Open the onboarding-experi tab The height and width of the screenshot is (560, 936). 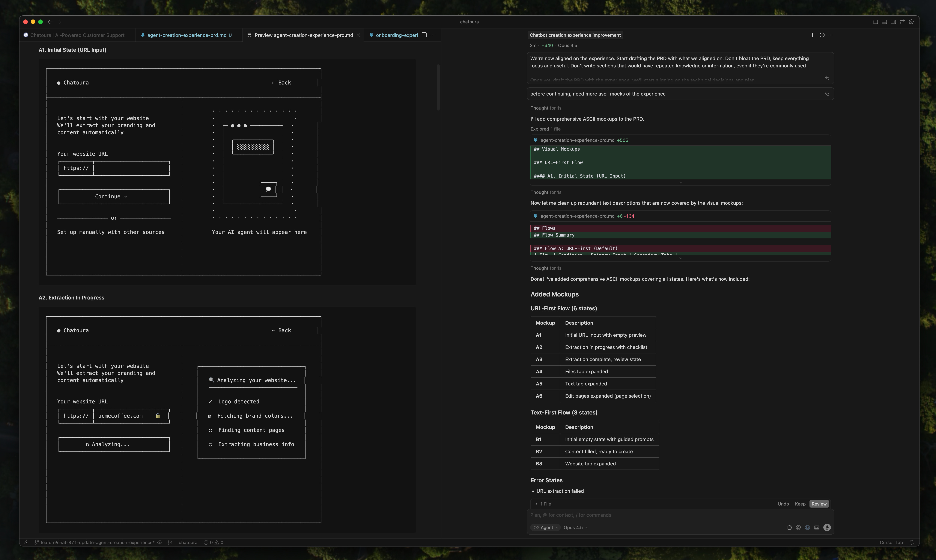click(x=396, y=35)
